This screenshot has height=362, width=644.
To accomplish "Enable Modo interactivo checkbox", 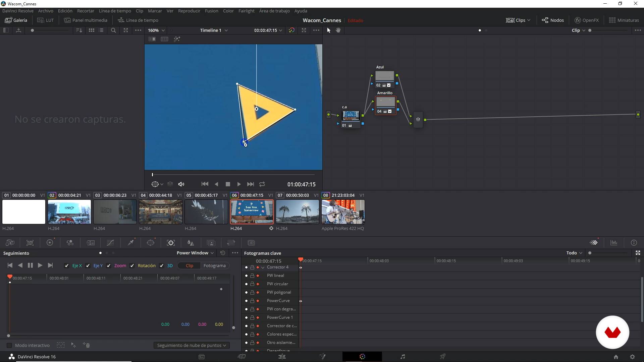I will (9, 345).
